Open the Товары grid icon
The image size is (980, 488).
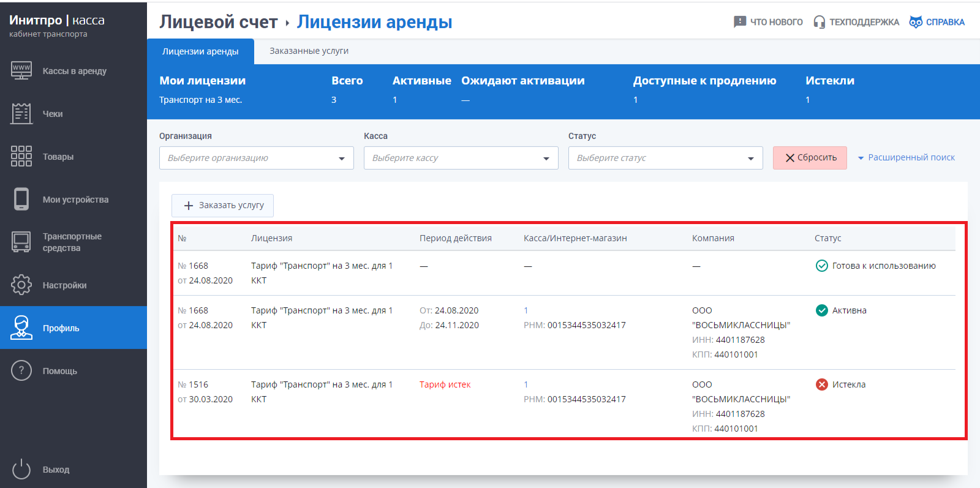(21, 156)
